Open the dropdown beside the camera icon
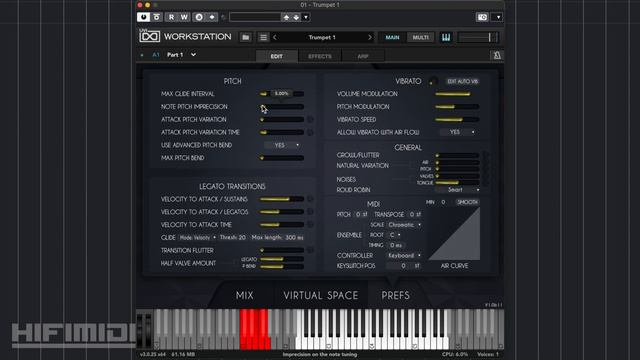The height and width of the screenshot is (360, 640). (498, 17)
